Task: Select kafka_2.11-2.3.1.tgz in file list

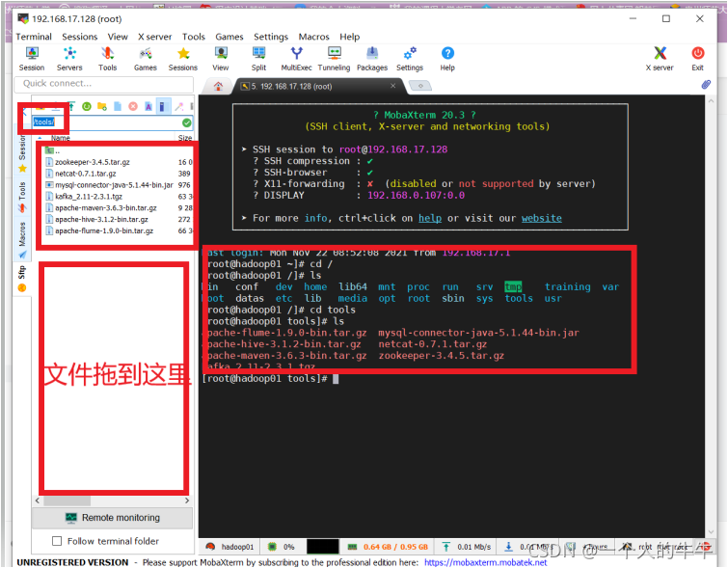Action: coord(89,197)
